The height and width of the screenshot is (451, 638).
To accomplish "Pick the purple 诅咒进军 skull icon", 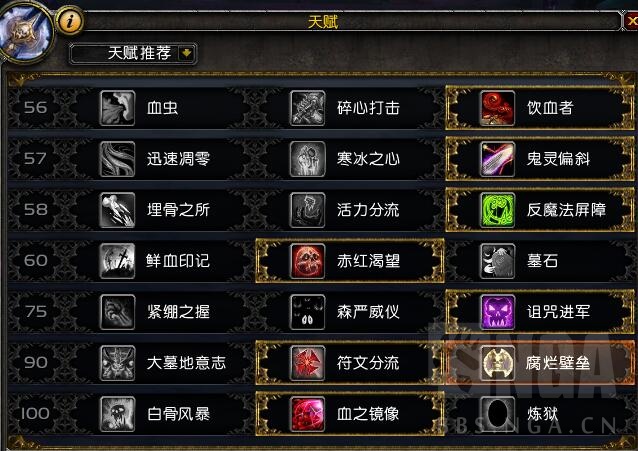I will pyautogui.click(x=497, y=312).
